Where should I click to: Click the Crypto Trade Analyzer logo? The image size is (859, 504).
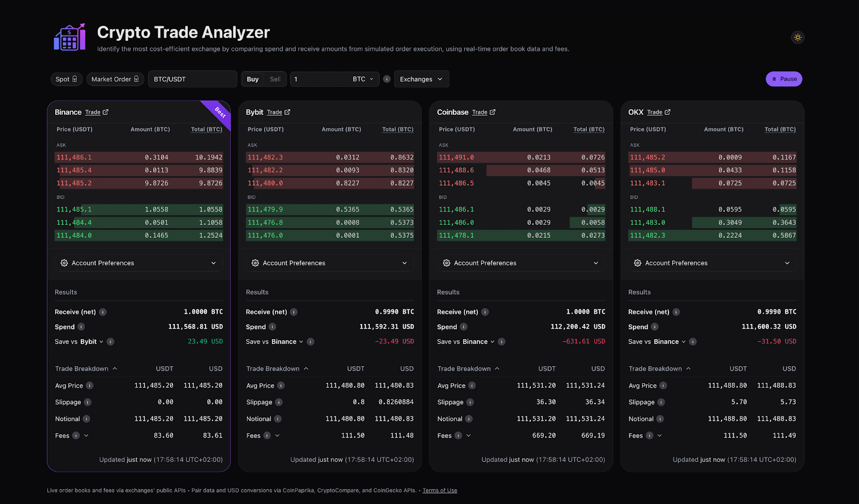pos(70,37)
